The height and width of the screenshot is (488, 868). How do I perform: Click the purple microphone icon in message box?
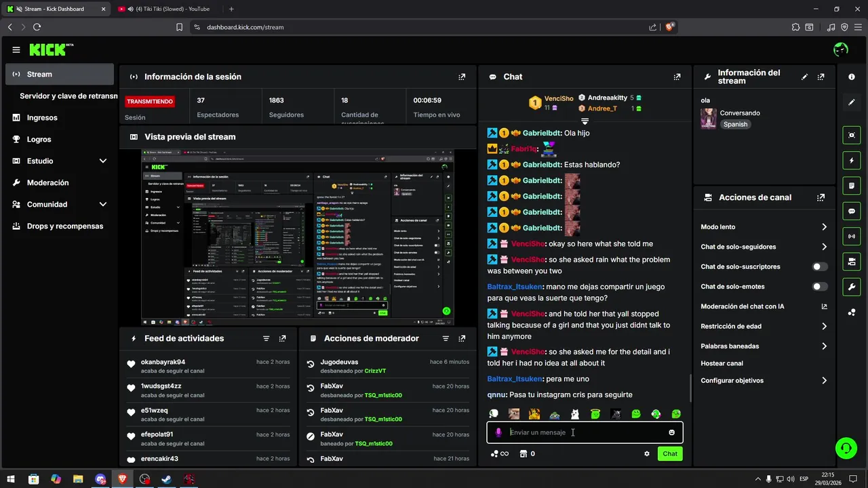coord(498,432)
